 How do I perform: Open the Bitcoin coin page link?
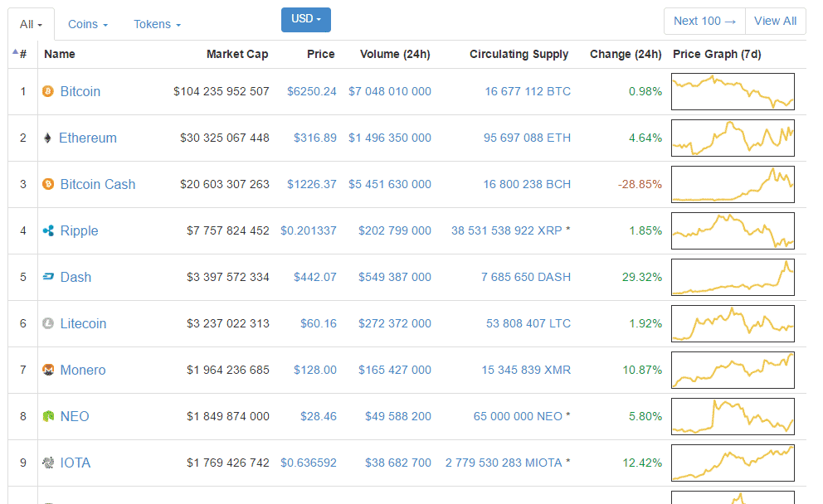80,92
